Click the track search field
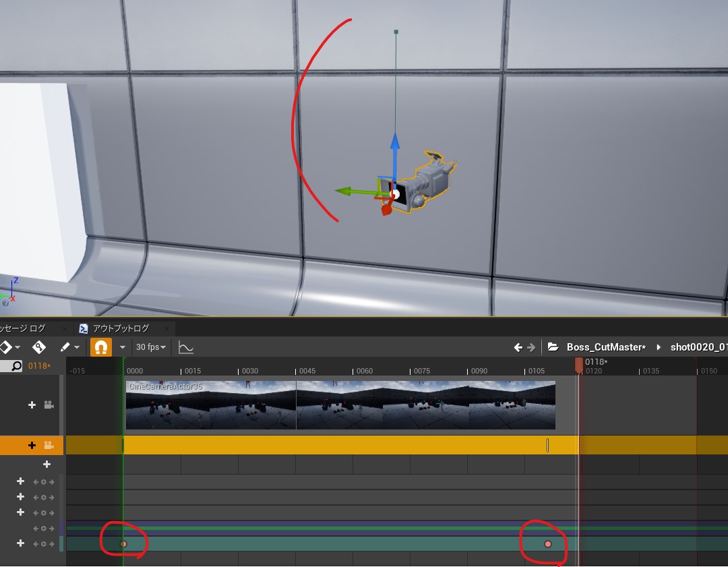The height and width of the screenshot is (567, 728). (11, 366)
